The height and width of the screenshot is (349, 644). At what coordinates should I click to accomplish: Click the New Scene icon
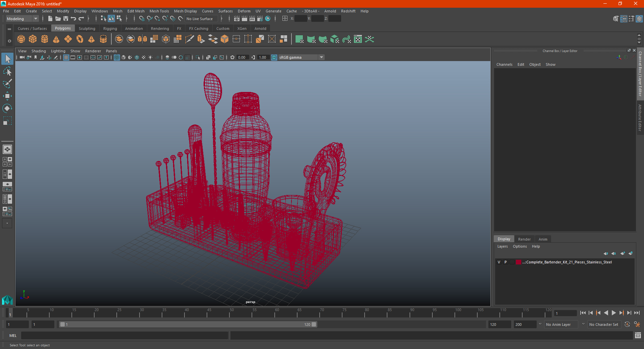click(x=50, y=19)
